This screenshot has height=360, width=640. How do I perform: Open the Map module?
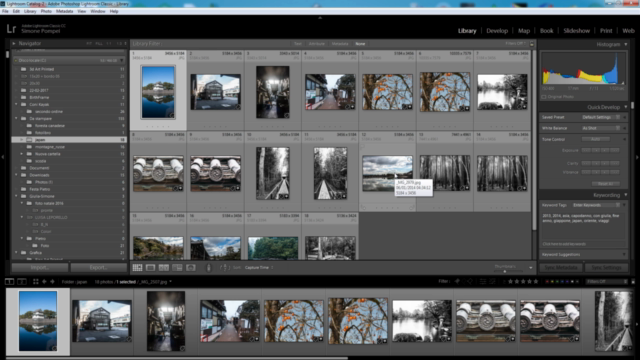(524, 31)
